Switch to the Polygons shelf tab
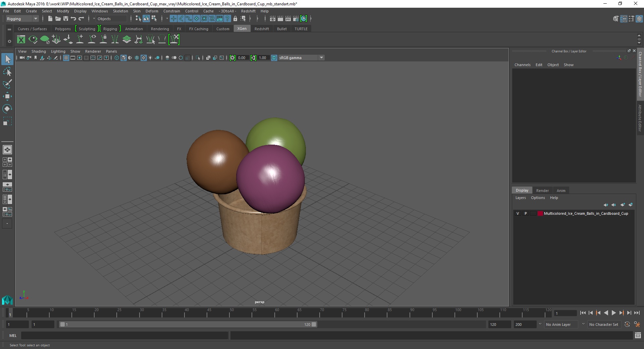The height and width of the screenshot is (349, 644). point(63,29)
